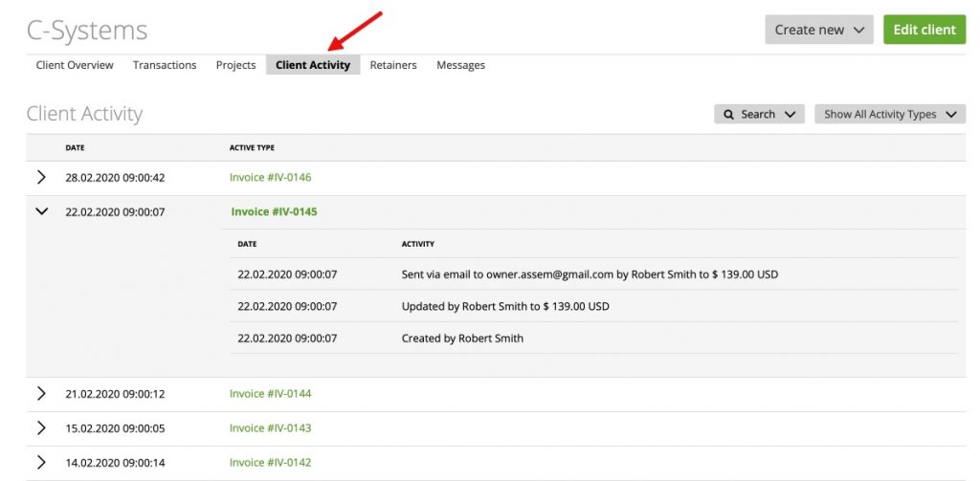Open Invoice #IV-0145 link
This screenshot has width=980, height=481.
pos(274,211)
